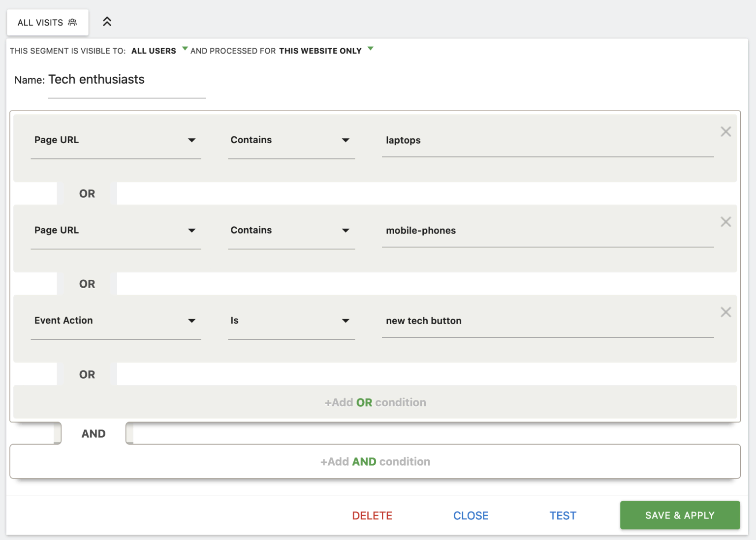Screen dimensions: 756x540
Task: Remove the mobile-phones condition via its X icon
Action: pyautogui.click(x=725, y=222)
